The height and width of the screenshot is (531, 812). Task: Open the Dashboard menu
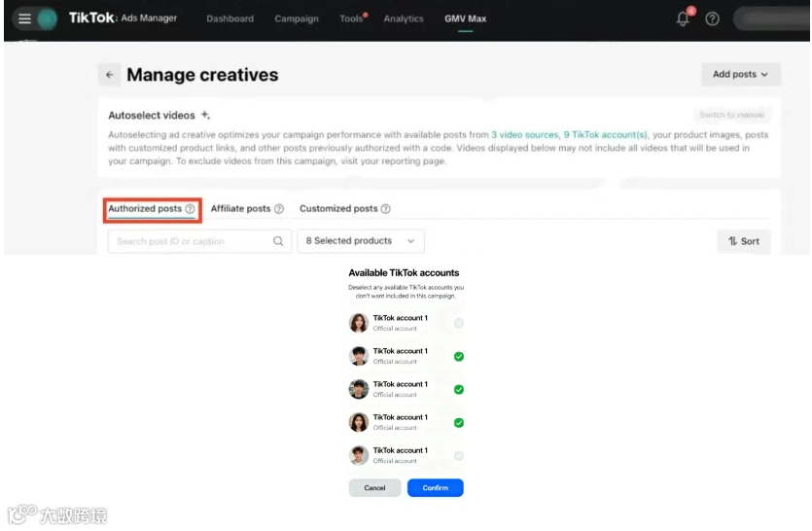(229, 18)
